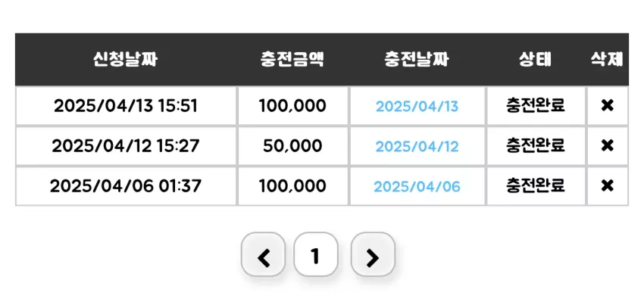Select page 1 in pagination
644x302 pixels.
click(316, 254)
